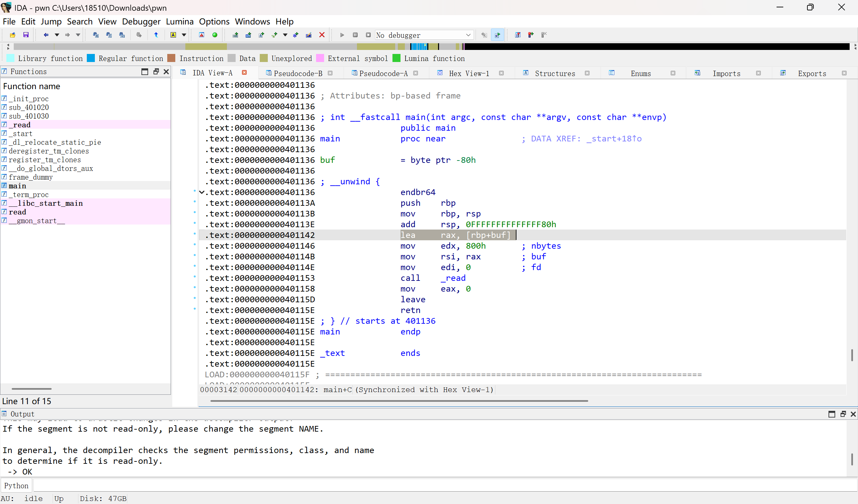Collapse the main function fold arrow
This screenshot has width=858, height=504.
[x=201, y=192]
